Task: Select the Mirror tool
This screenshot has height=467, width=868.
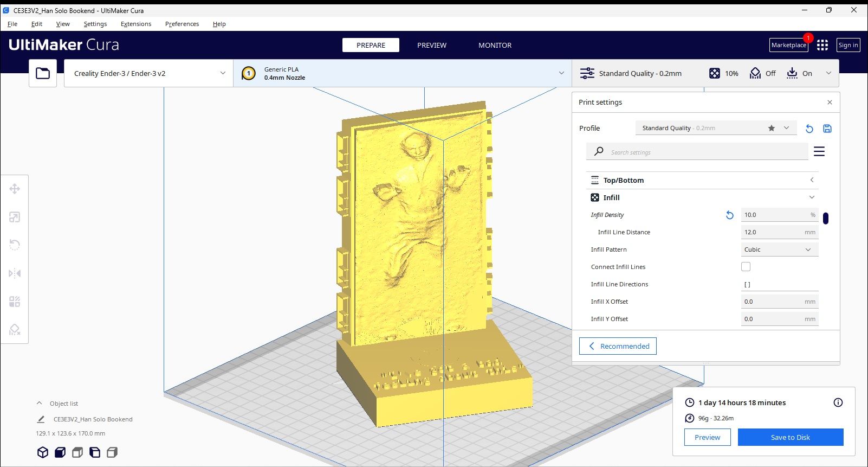Action: click(x=15, y=273)
